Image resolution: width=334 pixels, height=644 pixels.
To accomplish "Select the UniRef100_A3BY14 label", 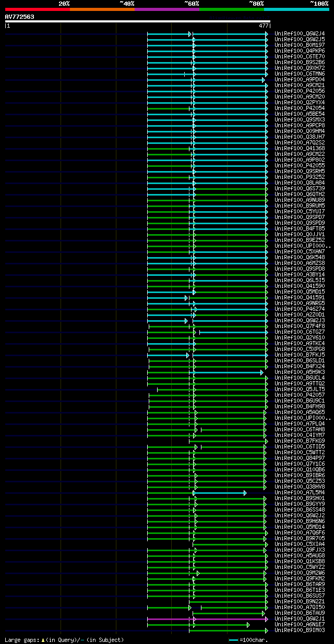I will click(300, 275).
